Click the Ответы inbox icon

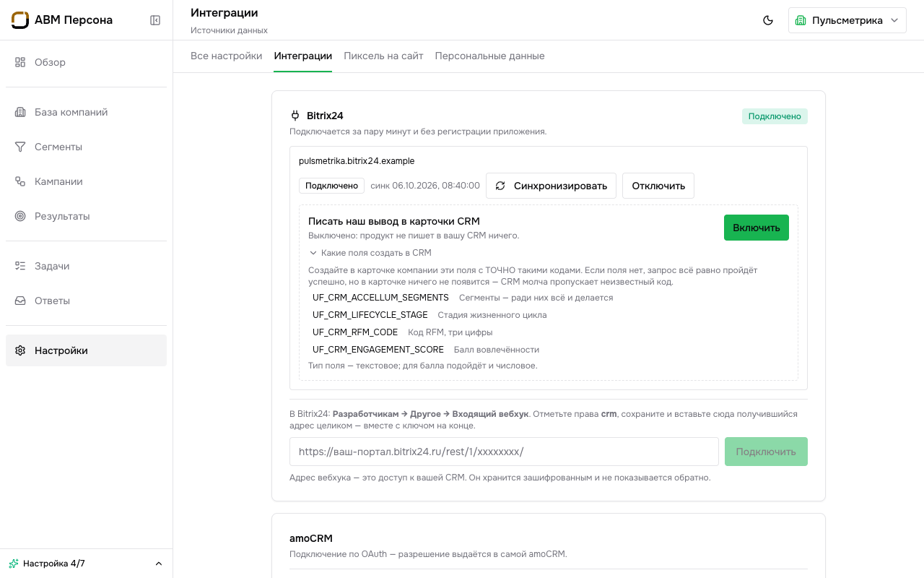pyautogui.click(x=20, y=301)
